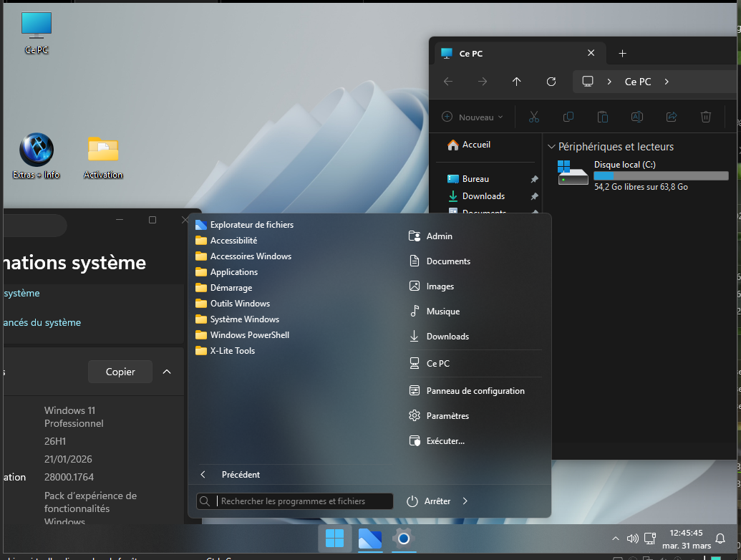Refresh the Ce PC explorer view
The height and width of the screenshot is (560, 741).
[x=551, y=82]
